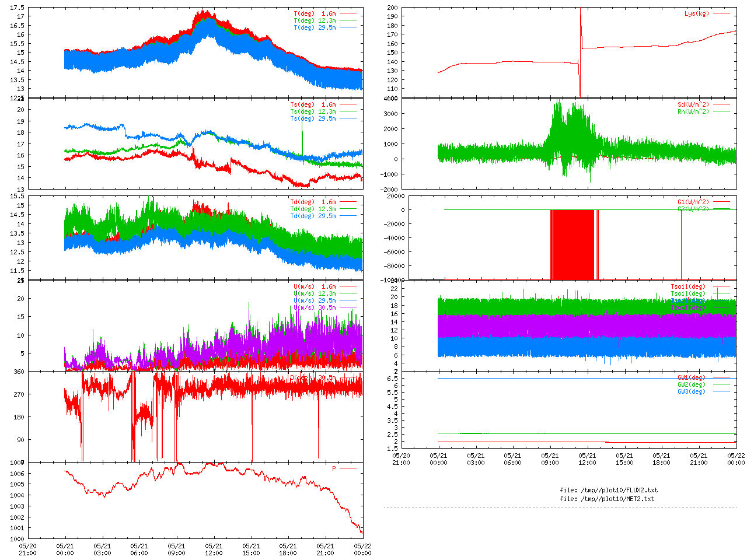This screenshot has width=747, height=560.
Task: Click the red Sd(W/m^2) legend line
Action: pyautogui.click(x=721, y=105)
